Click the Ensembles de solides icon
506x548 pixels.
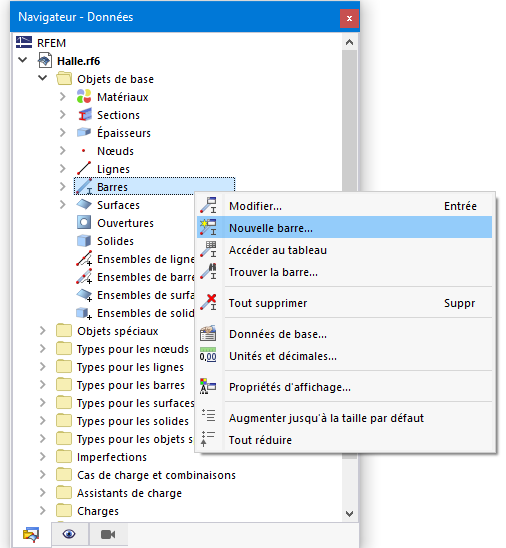84,313
